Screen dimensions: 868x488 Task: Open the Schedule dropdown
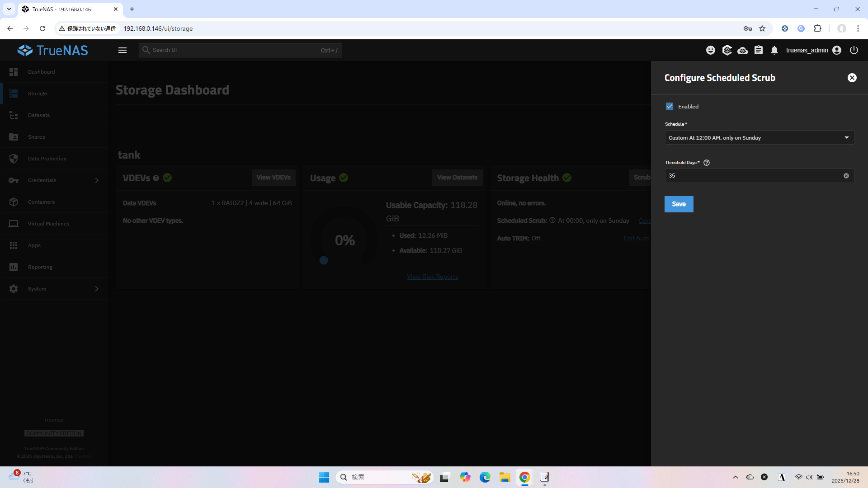coord(759,138)
